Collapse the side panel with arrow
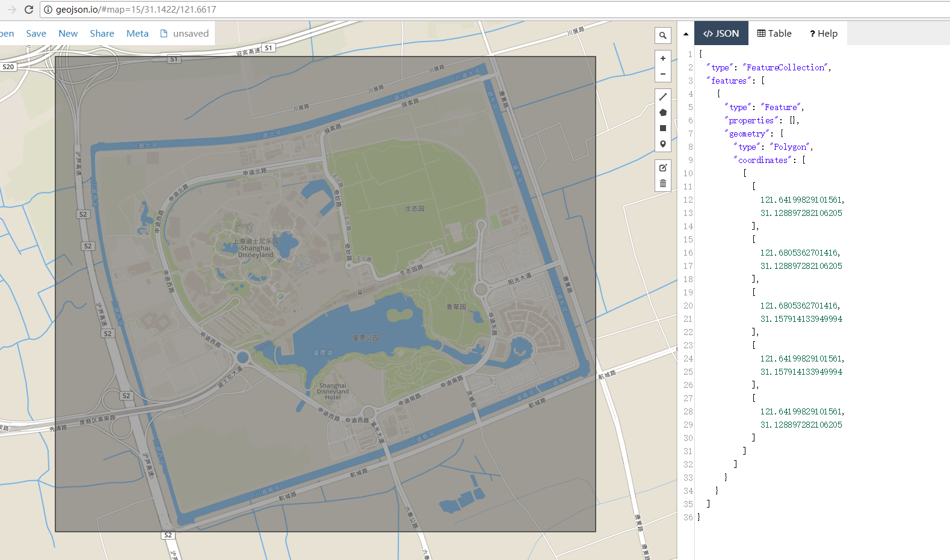 click(685, 34)
